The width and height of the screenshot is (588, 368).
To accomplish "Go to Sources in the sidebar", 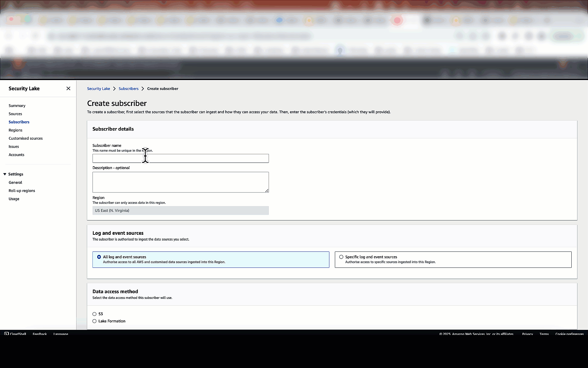I will click(15, 114).
